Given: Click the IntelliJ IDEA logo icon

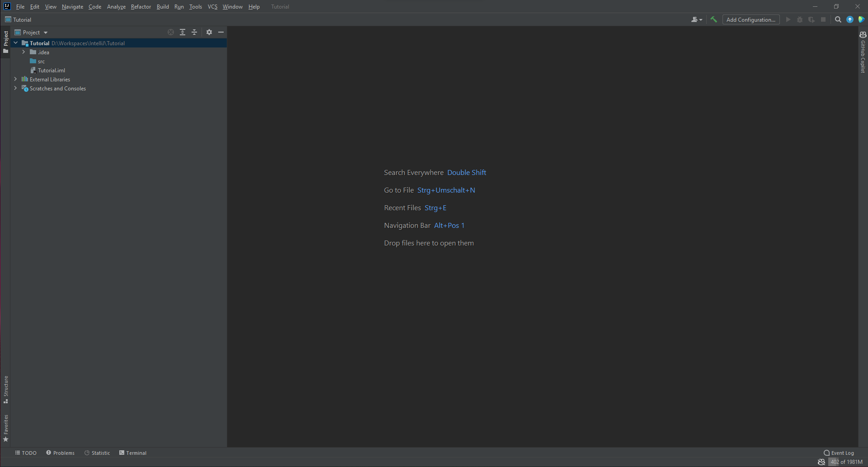Looking at the screenshot, I should tap(7, 6).
